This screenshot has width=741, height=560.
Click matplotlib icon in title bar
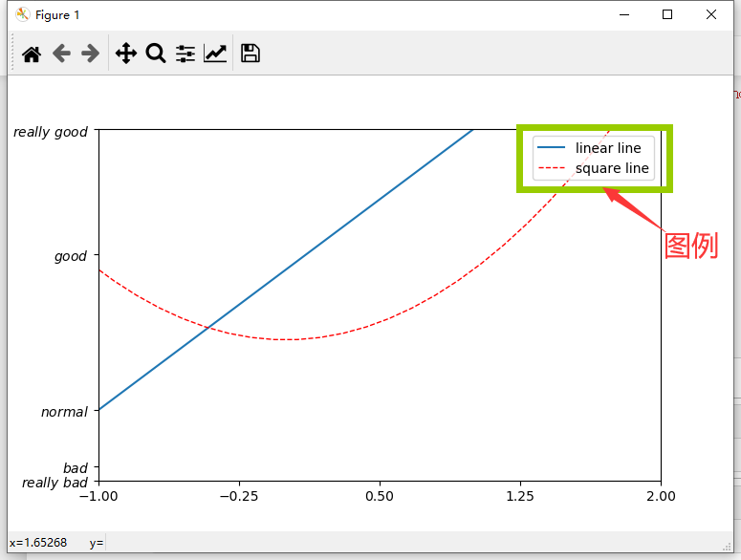tap(22, 14)
